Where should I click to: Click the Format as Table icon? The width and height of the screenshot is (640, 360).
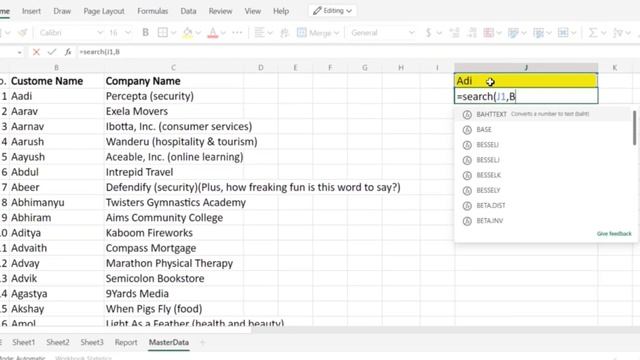tap(513, 33)
